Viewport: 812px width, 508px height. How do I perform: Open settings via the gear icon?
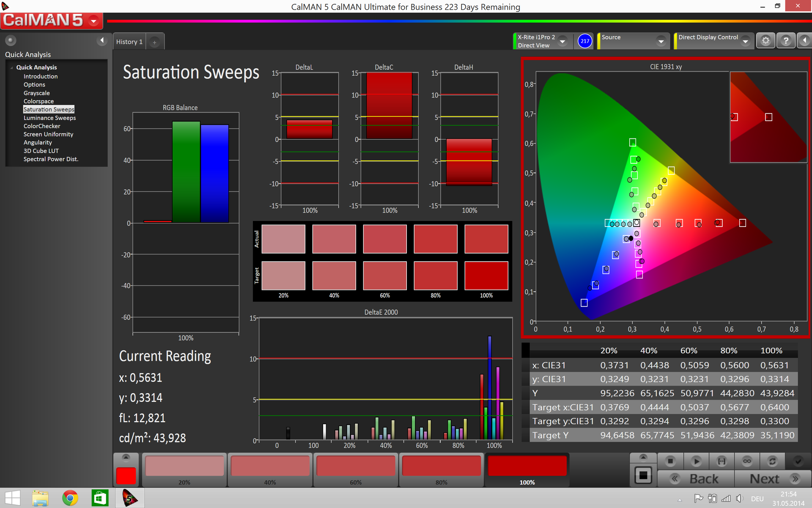765,41
